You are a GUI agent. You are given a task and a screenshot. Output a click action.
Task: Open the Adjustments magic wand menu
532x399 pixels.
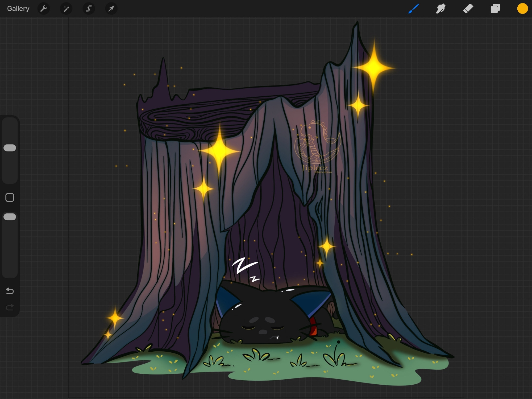coord(66,9)
